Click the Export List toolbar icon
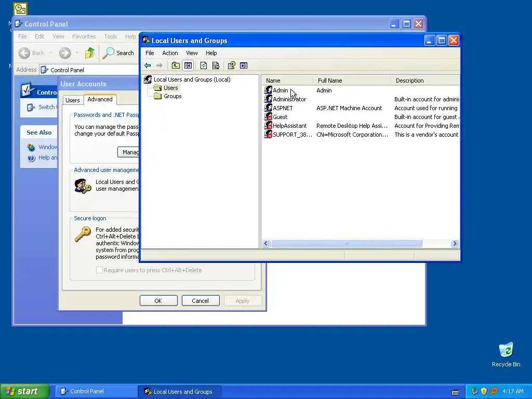The height and width of the screenshot is (399, 532). click(216, 65)
